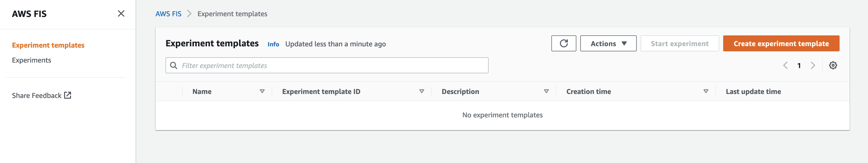Click the Start experiment button
This screenshot has width=868, height=163.
click(680, 43)
